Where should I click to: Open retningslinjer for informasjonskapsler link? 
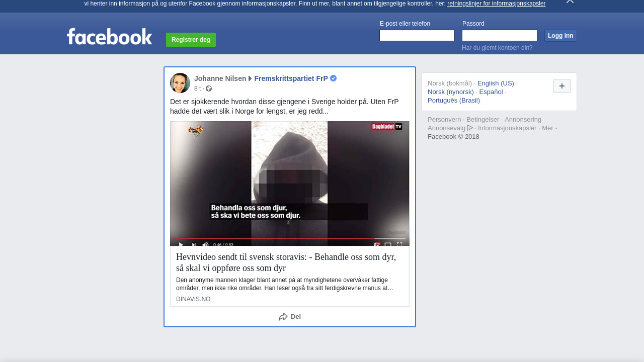coord(496,4)
